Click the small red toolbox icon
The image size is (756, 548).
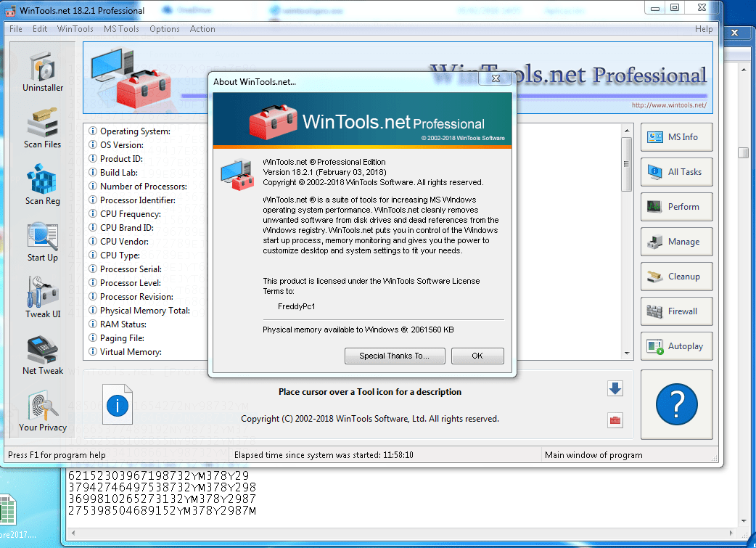(x=615, y=420)
